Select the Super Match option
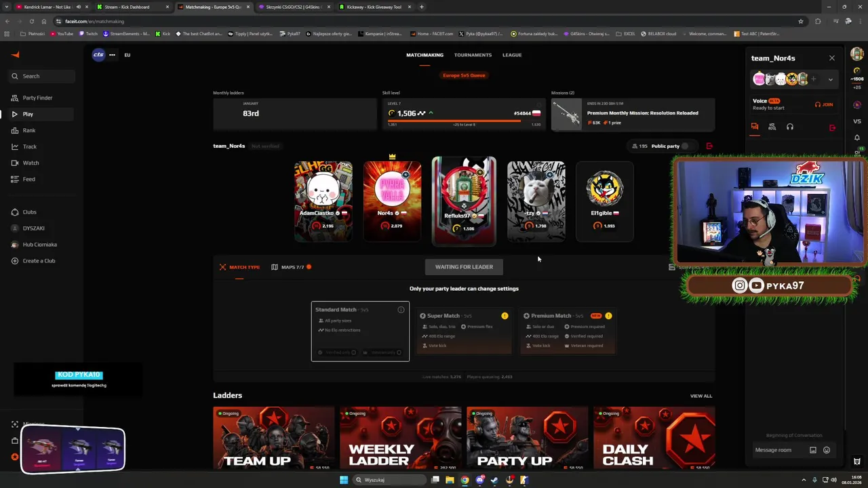The image size is (868, 488). [x=463, y=331]
